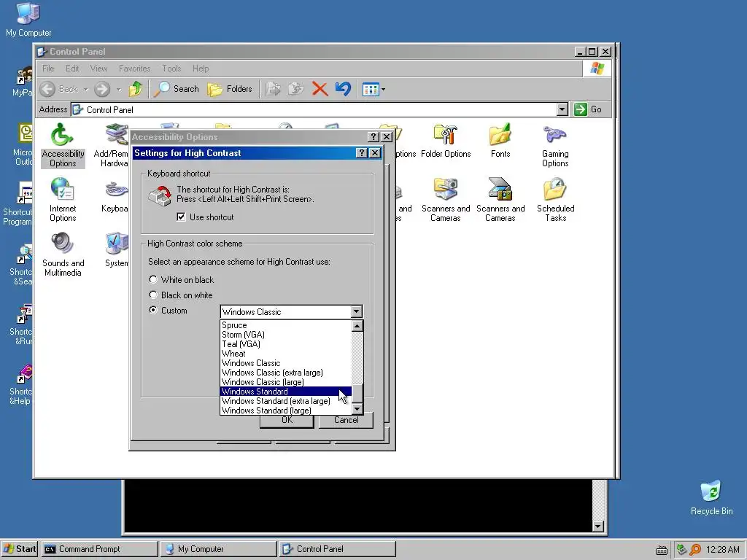747x560 pixels.
Task: Click the green Go button
Action: point(588,109)
